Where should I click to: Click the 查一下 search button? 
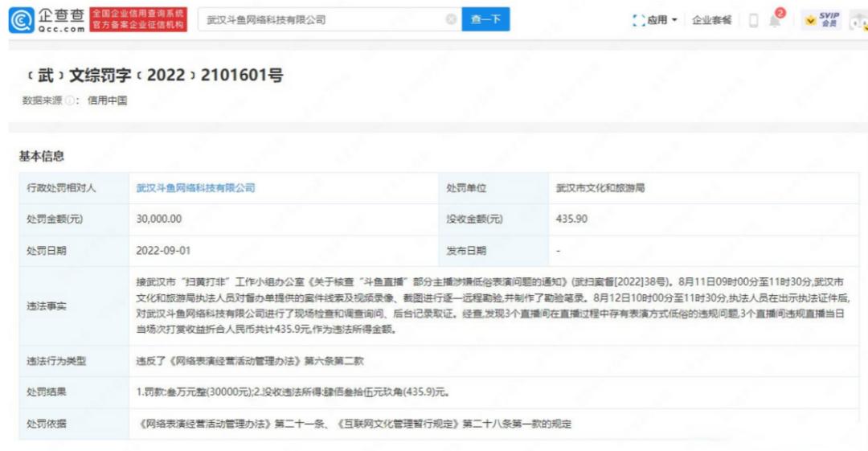pyautogui.click(x=485, y=19)
